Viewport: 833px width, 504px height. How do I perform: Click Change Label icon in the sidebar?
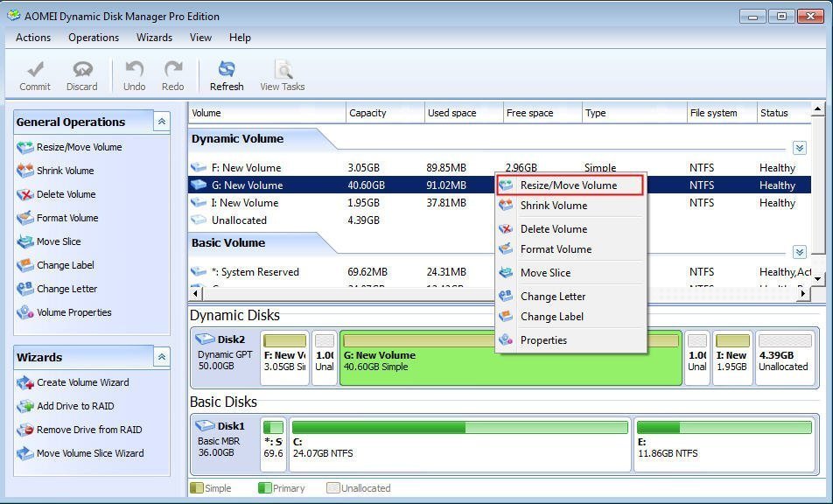pyautogui.click(x=25, y=265)
